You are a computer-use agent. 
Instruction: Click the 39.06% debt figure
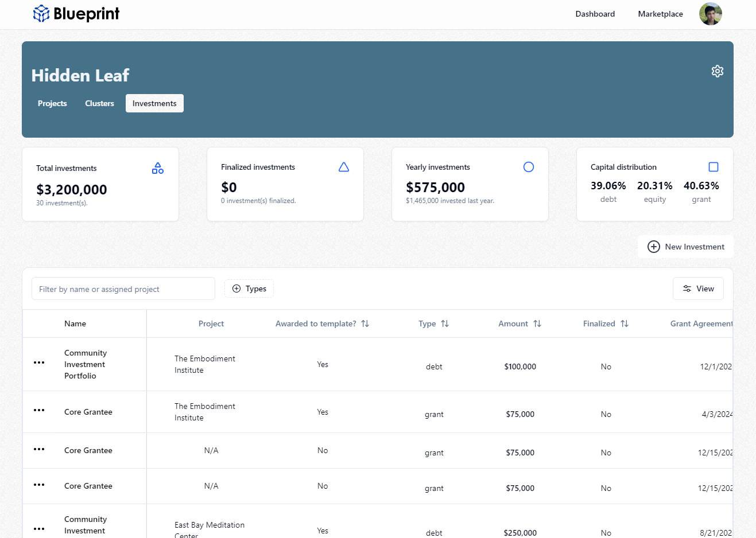(608, 186)
